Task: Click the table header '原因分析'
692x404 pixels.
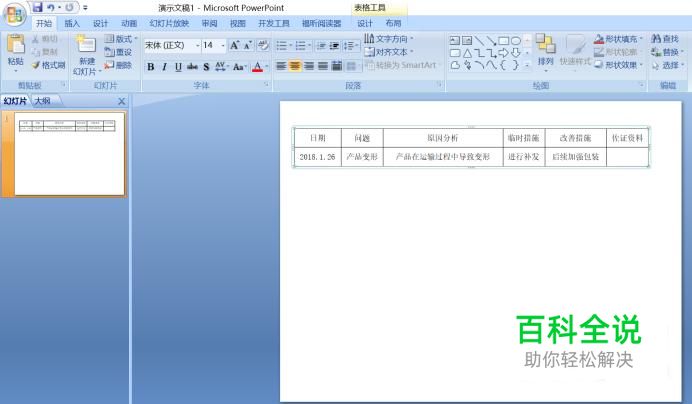Action: click(x=443, y=138)
